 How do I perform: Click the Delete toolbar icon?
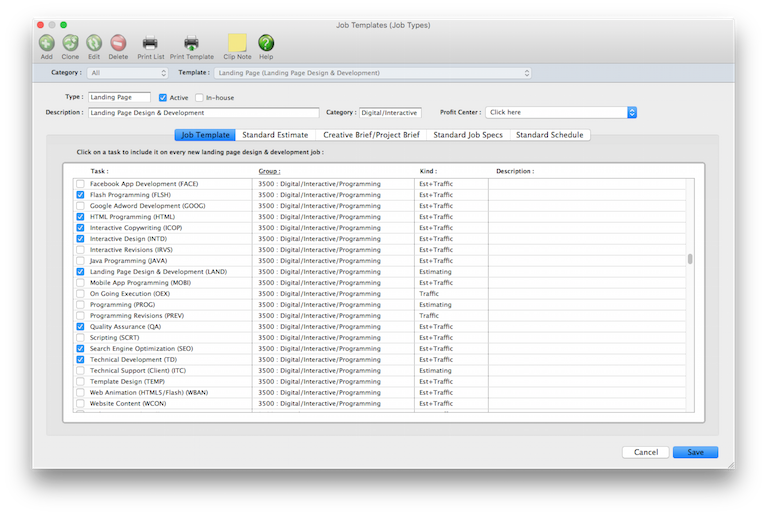[x=118, y=43]
